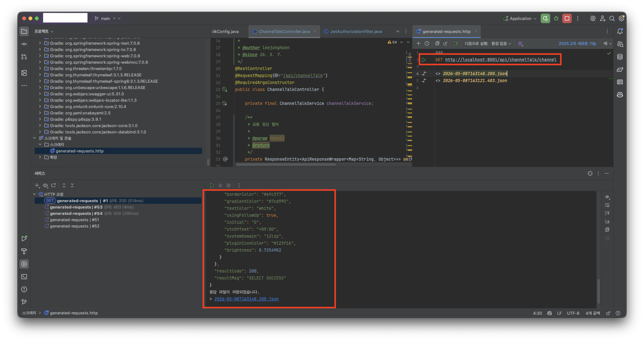Viewport: 644px width, 341px height.
Task: Open the AI Chat tool window
Action: (x=620, y=44)
